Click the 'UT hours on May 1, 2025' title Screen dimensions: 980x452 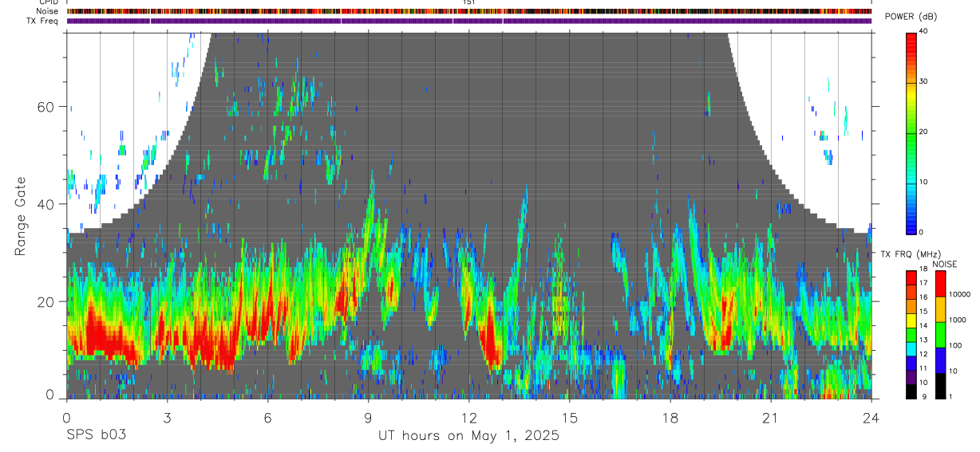pos(468,436)
